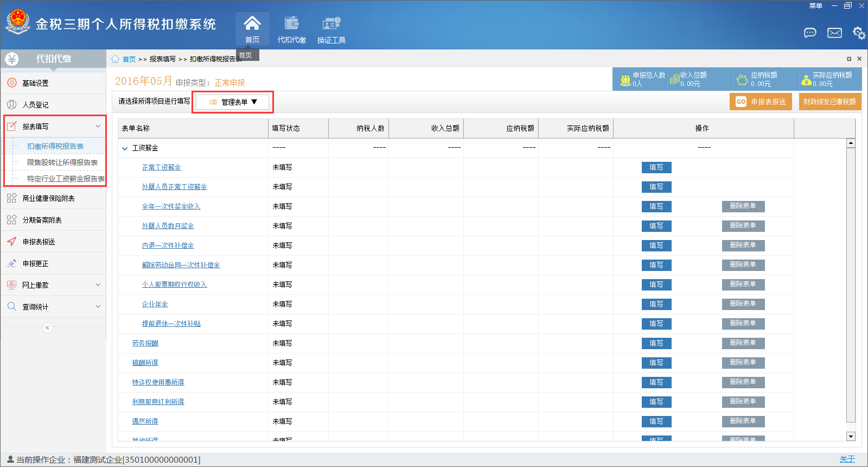Click the 基础设置 gear icon in sidebar
The width and height of the screenshot is (868, 467).
pyautogui.click(x=12, y=83)
